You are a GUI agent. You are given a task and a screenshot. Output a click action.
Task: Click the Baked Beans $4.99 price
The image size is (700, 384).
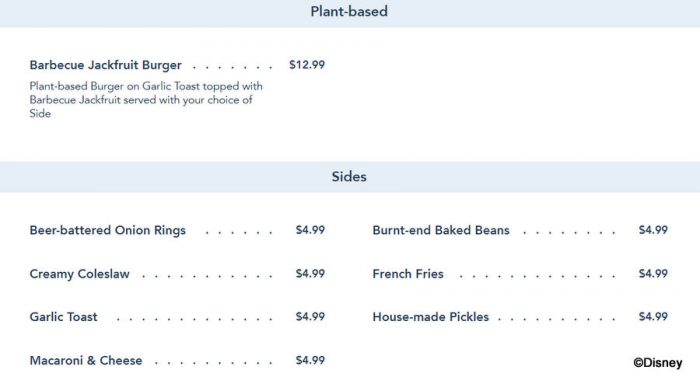(x=653, y=230)
